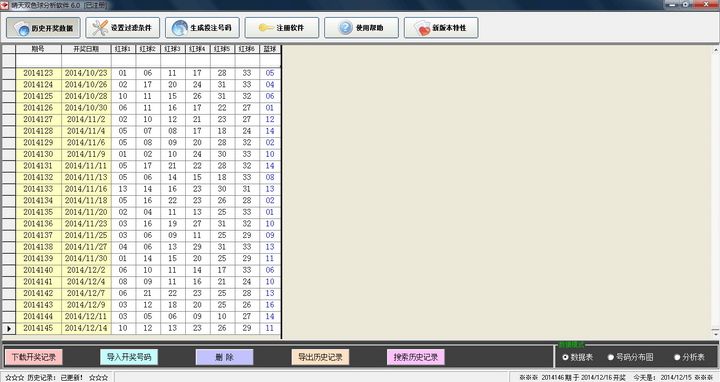Open 使用帮助 question mark button
The width and height of the screenshot is (720, 382).
tap(361, 28)
